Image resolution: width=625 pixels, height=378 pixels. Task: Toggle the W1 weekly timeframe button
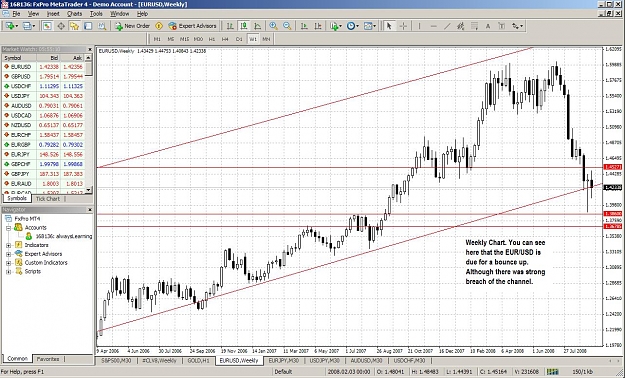[x=253, y=39]
